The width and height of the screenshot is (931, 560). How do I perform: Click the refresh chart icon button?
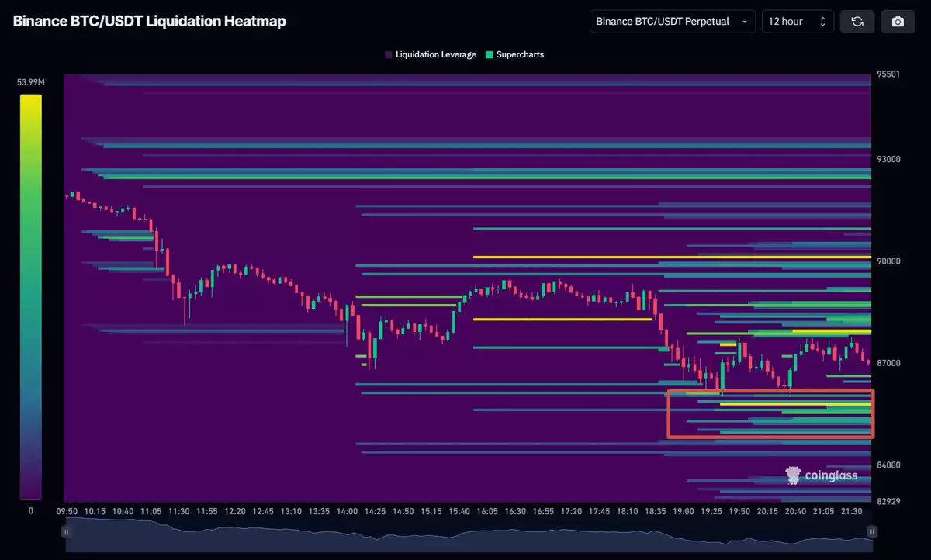click(x=857, y=22)
